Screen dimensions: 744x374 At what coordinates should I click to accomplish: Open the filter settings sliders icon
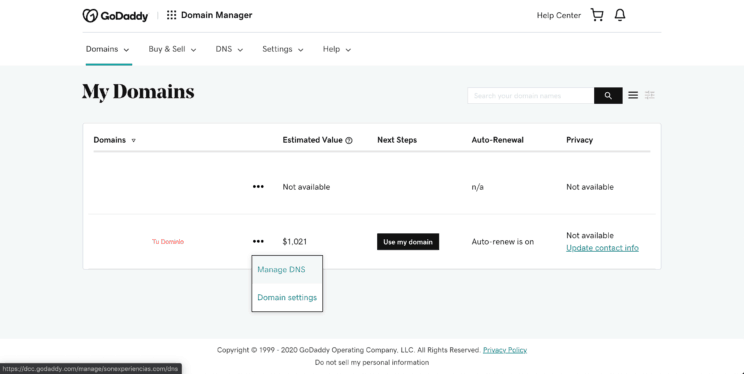(x=650, y=95)
